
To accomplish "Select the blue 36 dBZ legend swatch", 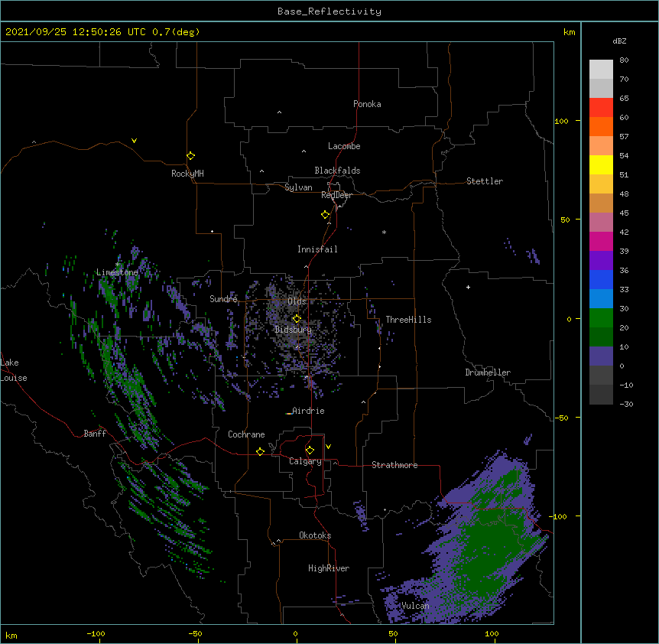I will coord(601,279).
